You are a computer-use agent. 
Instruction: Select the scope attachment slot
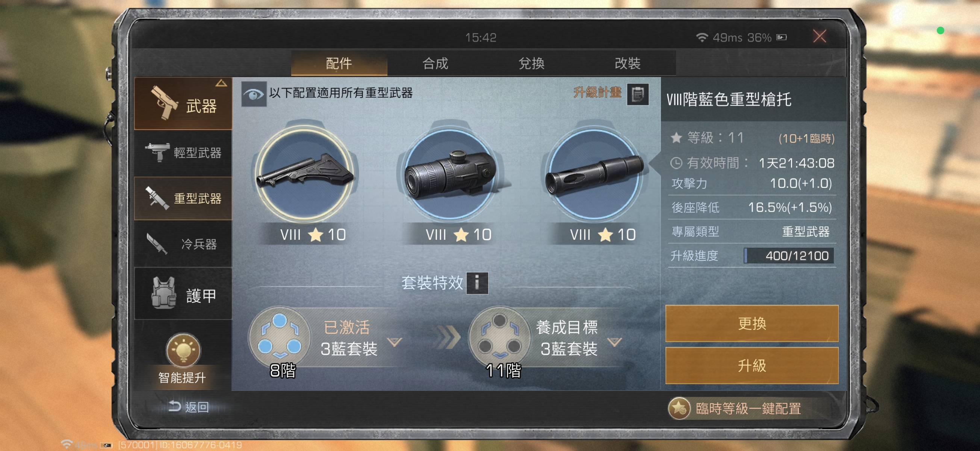451,174
